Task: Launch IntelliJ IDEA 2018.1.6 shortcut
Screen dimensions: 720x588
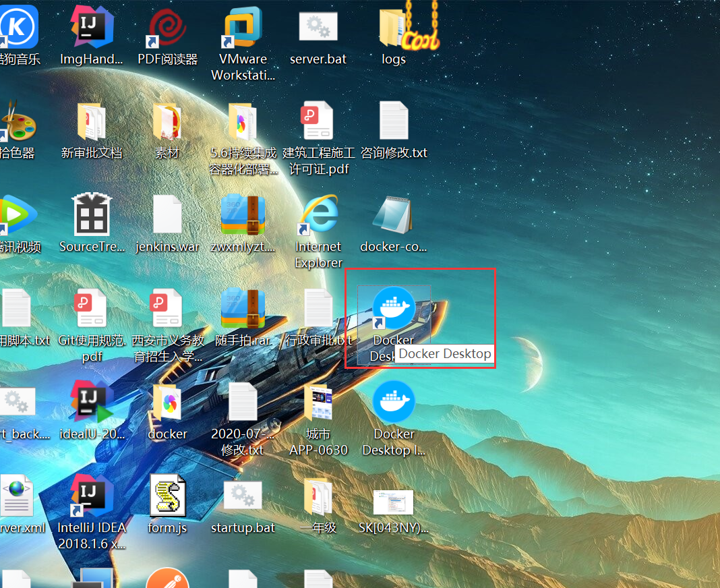Action: click(x=92, y=496)
